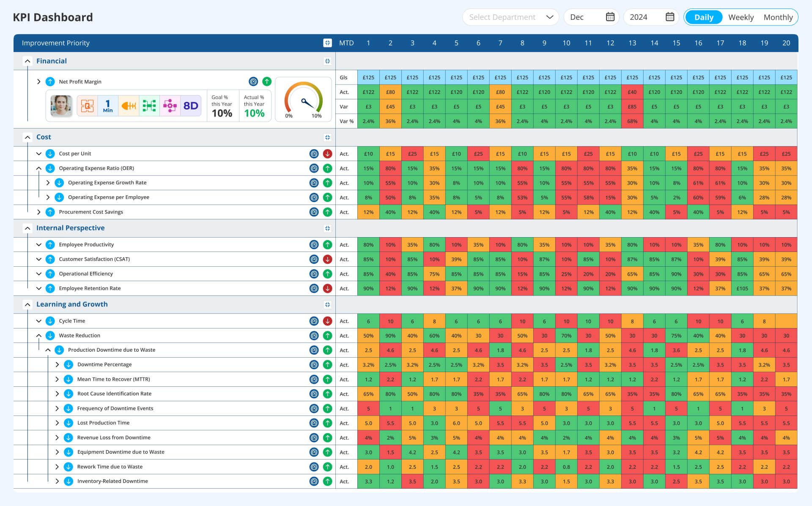Click the gauge icon next to Cost per Unit
This screenshot has width=812, height=506.
[313, 154]
